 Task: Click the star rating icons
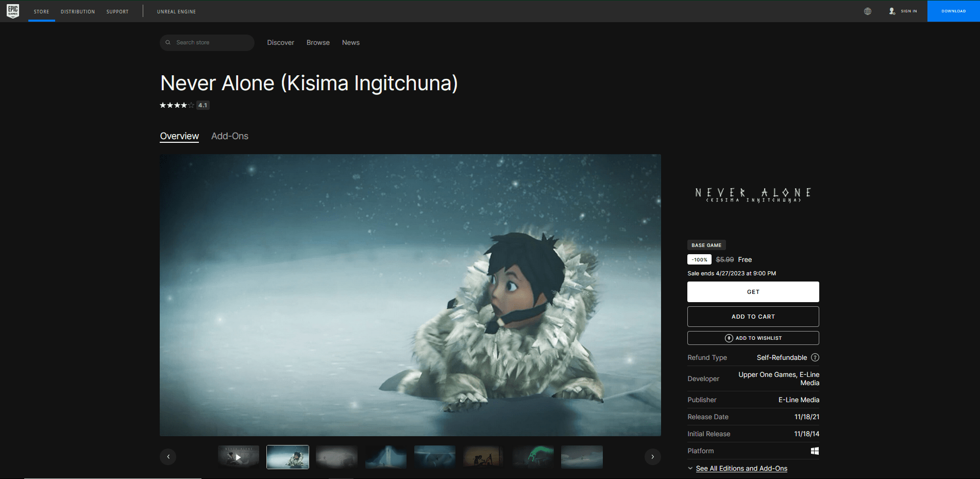(177, 105)
